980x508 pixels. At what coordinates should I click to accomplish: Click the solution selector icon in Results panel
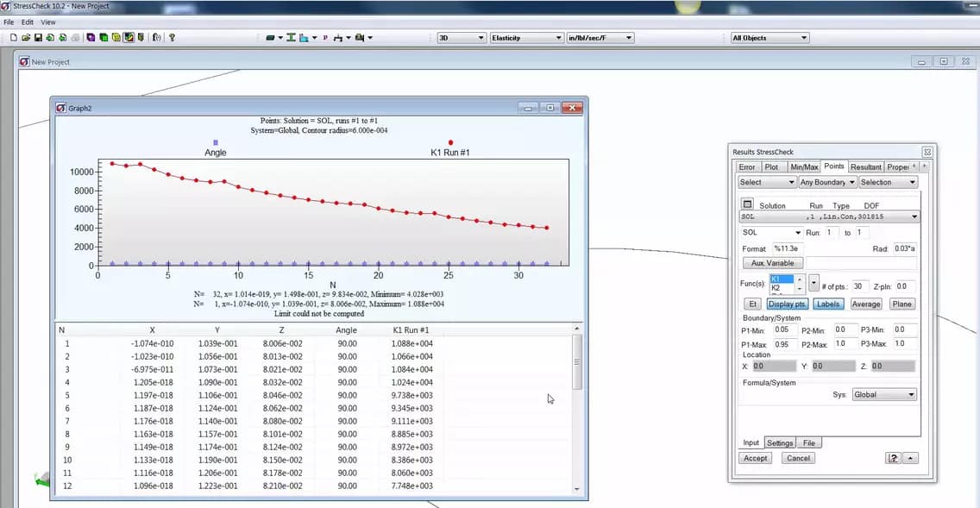pos(748,203)
